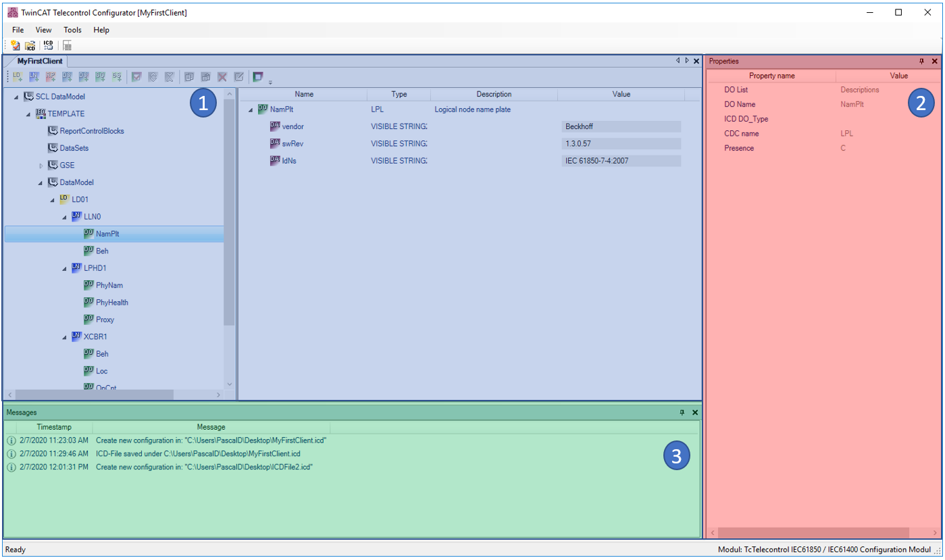This screenshot has width=945, height=560.
Task: Open the Tools menu
Action: 72,30
